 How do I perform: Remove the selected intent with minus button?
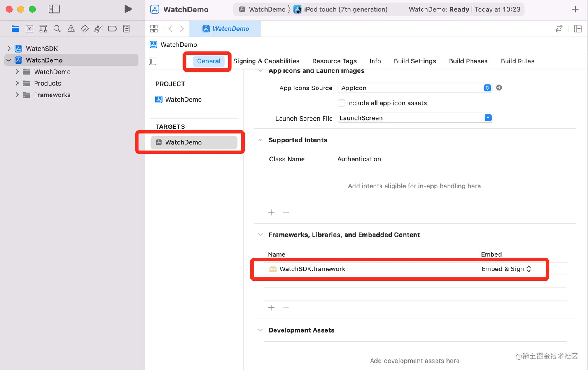point(286,212)
